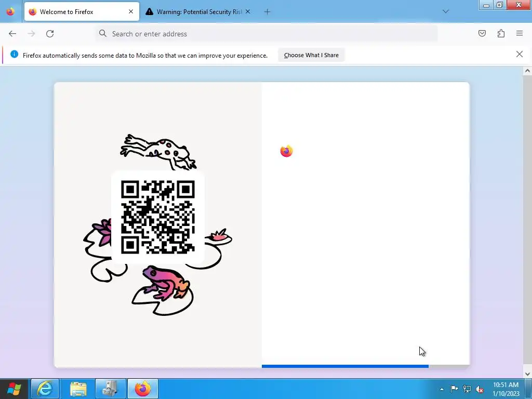Switch to Welcome to Firefox tab
Screen dimensions: 532x399
(x=82, y=11)
